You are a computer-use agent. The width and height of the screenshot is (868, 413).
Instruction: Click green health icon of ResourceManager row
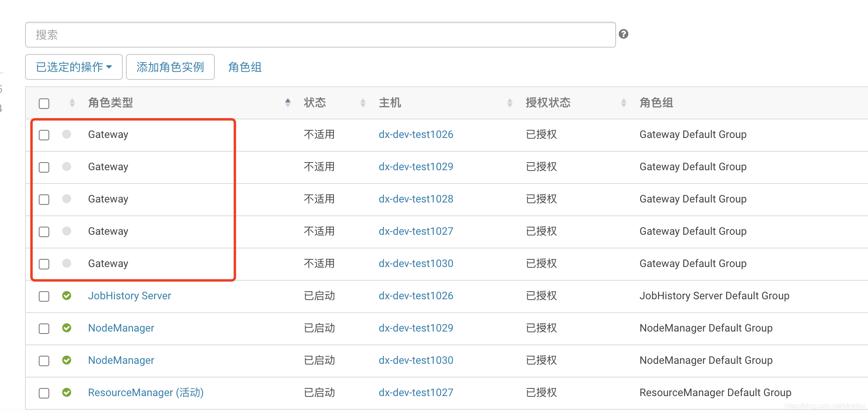[x=67, y=392]
